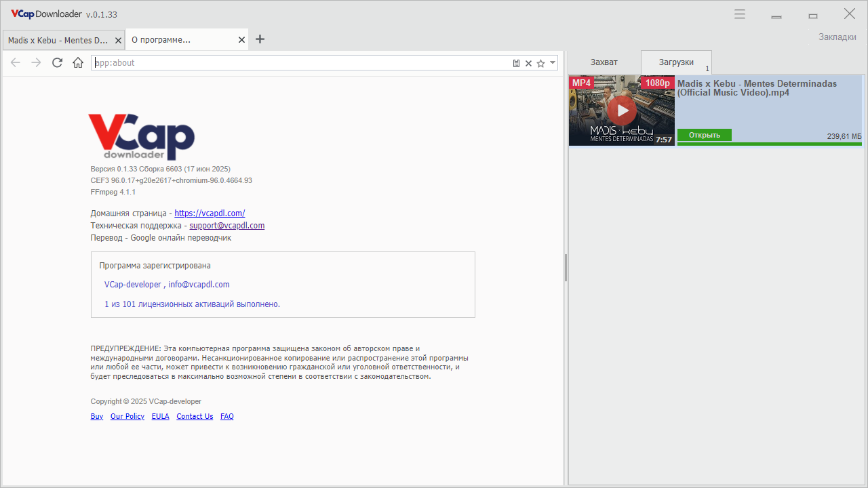The image size is (868, 488).
Task: Open the Закладки bookmarks panel
Action: (837, 37)
